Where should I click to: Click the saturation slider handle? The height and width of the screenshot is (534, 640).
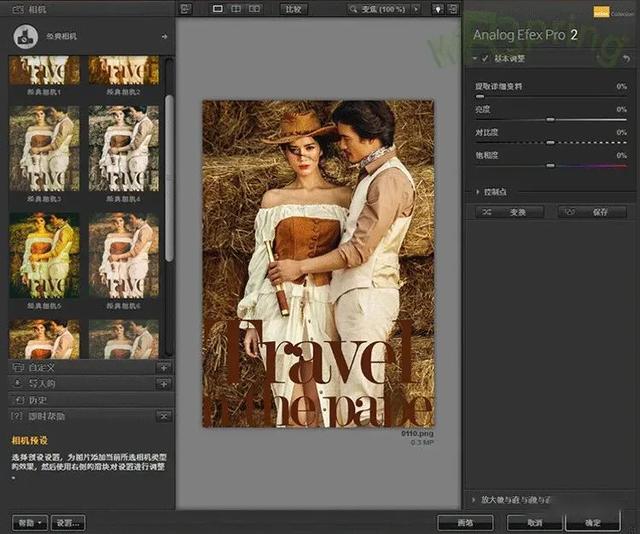(x=550, y=165)
